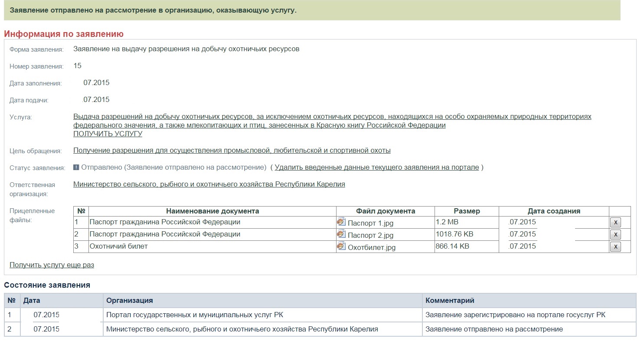The width and height of the screenshot is (644, 348).
Task: Click the ПОЛУЧИТЬ УСЛУГУ link
Action: pyautogui.click(x=108, y=134)
